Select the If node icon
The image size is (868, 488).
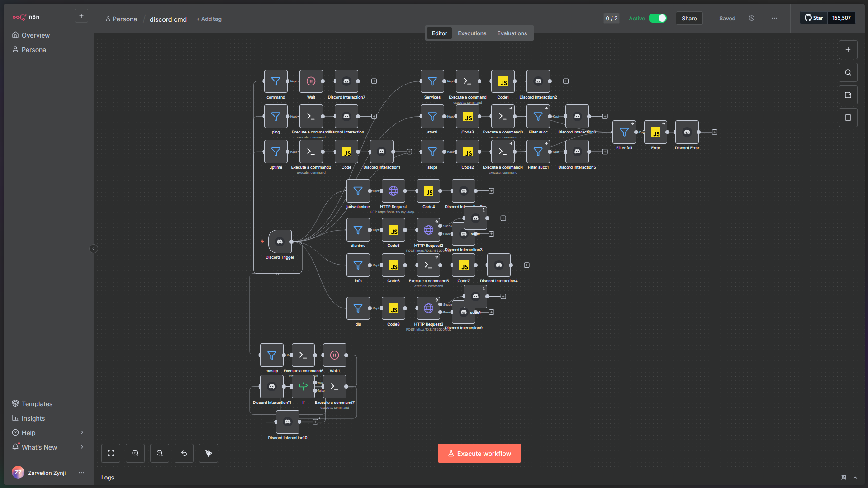coord(303,386)
